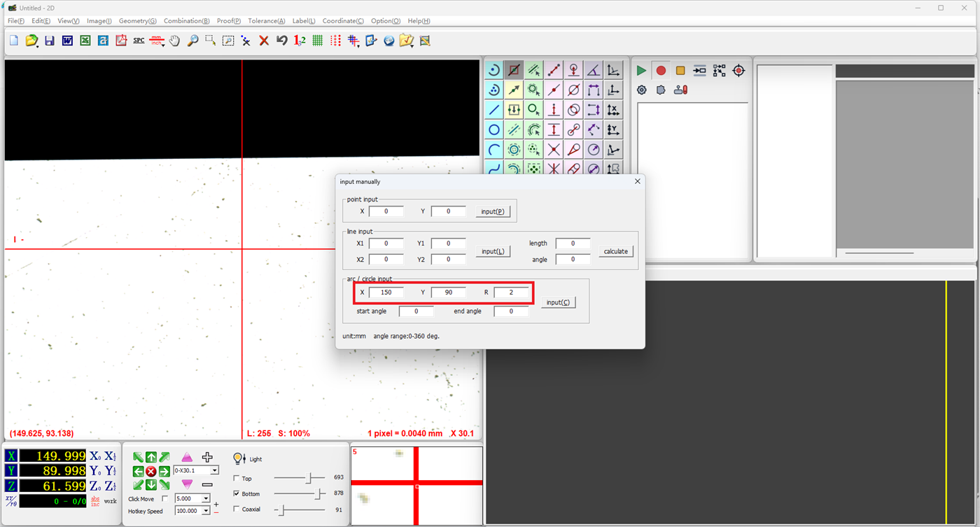Click the red X delete icon in toolbar
The height and width of the screenshot is (527, 980).
pos(264,41)
